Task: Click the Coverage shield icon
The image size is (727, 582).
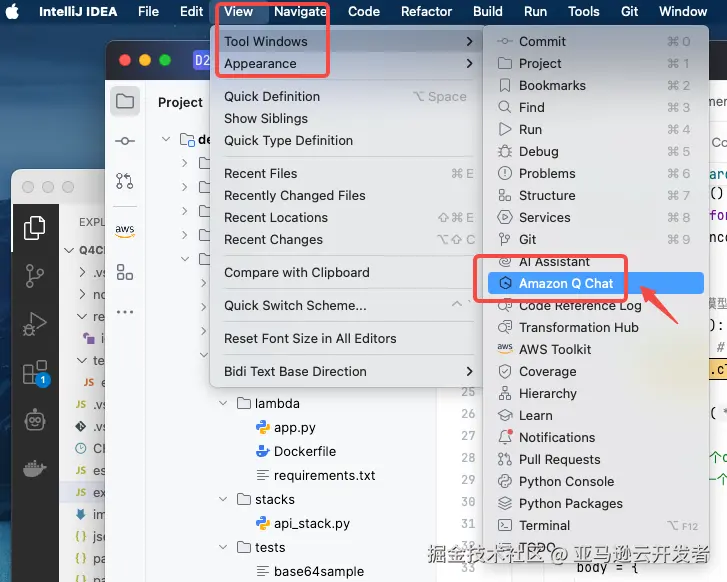Action: pos(504,371)
